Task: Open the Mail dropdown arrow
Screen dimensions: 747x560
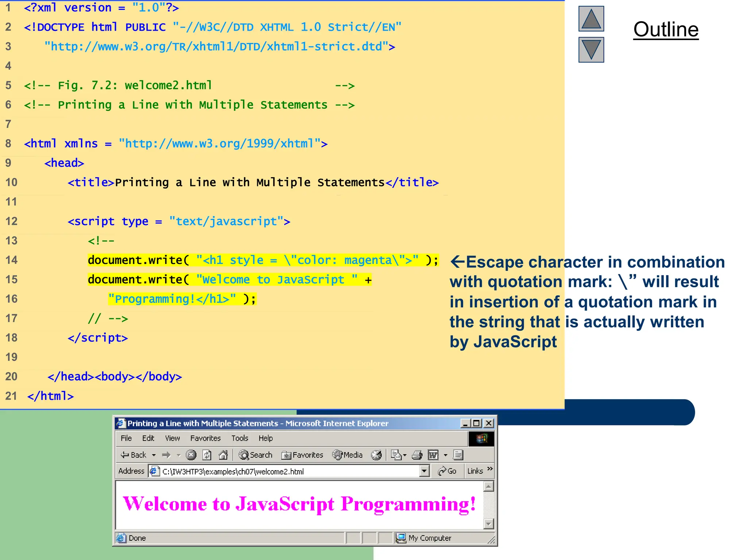Action: (x=405, y=455)
